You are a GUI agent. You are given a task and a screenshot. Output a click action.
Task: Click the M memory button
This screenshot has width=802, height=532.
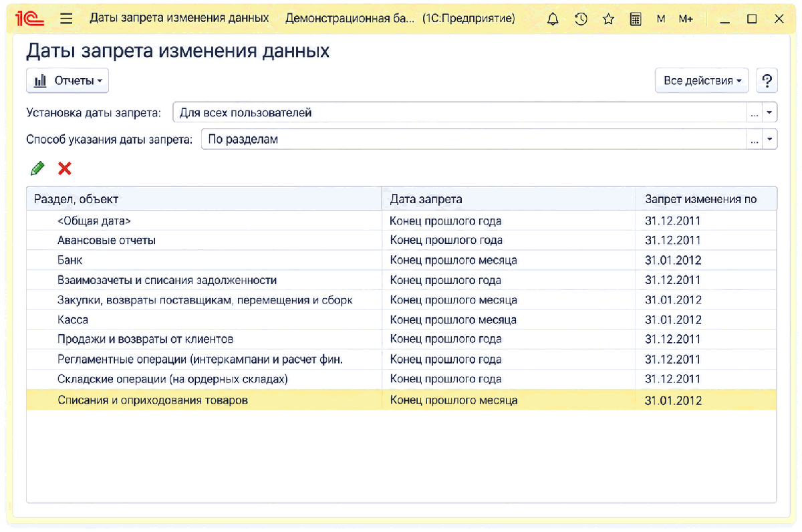point(661,19)
